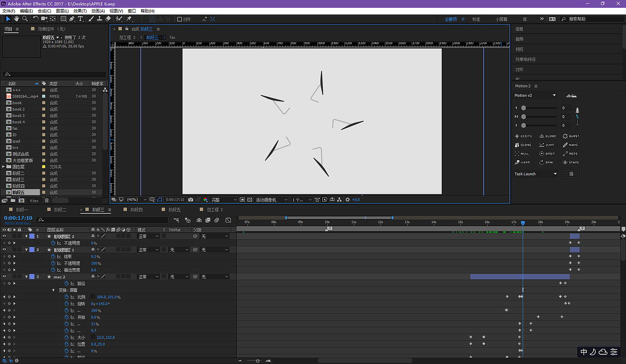
Task: Click the current time indicator in timeline ruler
Action: (523, 223)
